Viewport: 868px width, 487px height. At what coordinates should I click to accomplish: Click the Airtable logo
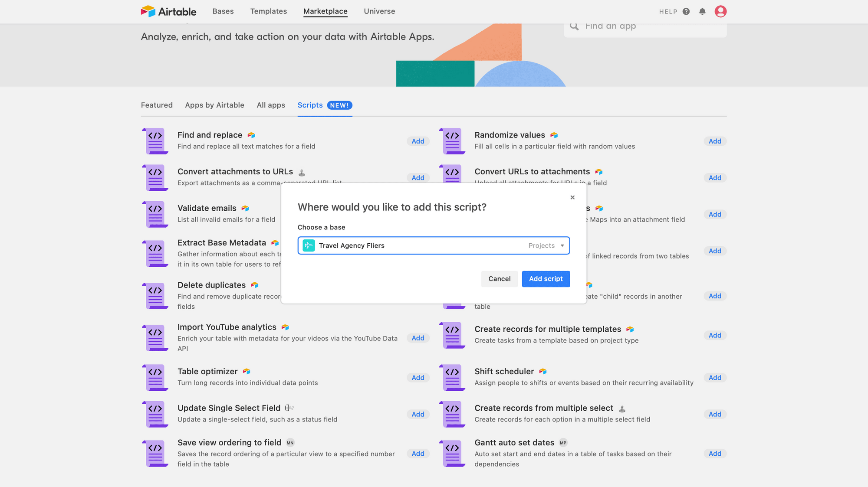click(x=168, y=11)
